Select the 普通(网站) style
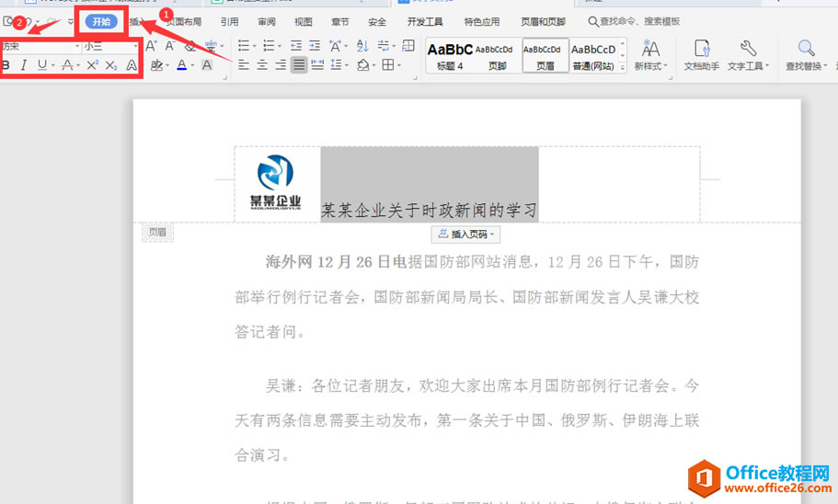Viewport: 838px width, 504px height. (x=593, y=56)
